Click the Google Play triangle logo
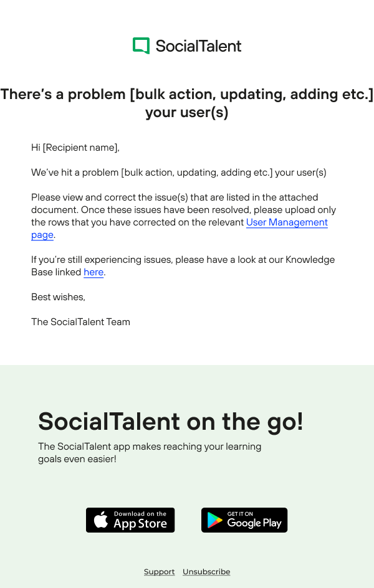The height and width of the screenshot is (588, 374). click(x=215, y=520)
